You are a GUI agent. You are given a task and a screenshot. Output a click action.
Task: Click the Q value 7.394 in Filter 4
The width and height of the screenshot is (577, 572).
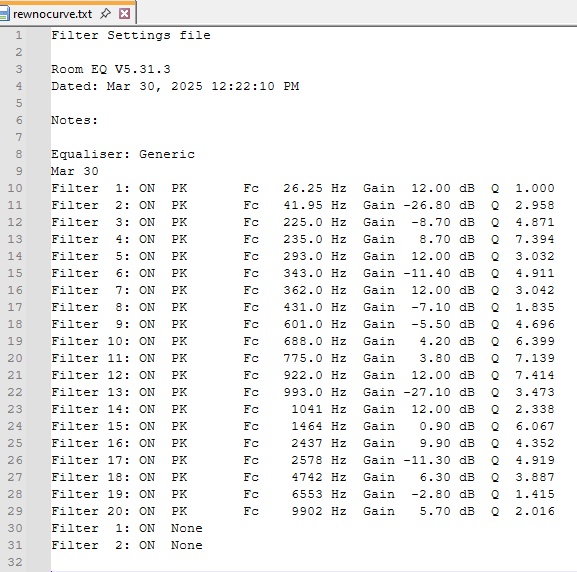pos(535,239)
